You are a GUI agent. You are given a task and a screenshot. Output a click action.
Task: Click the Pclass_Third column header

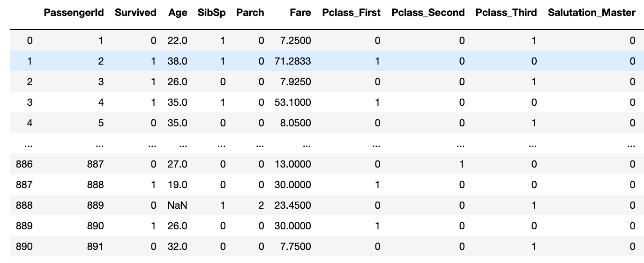coord(506,13)
